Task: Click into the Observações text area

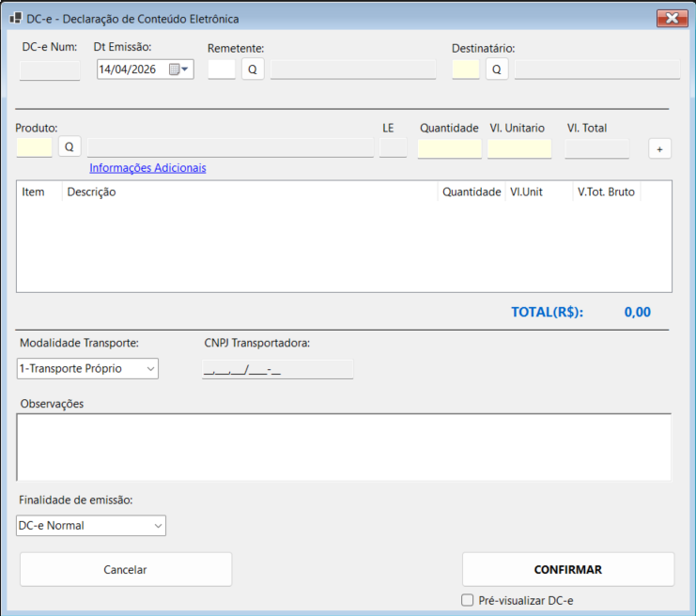Action: tap(344, 447)
